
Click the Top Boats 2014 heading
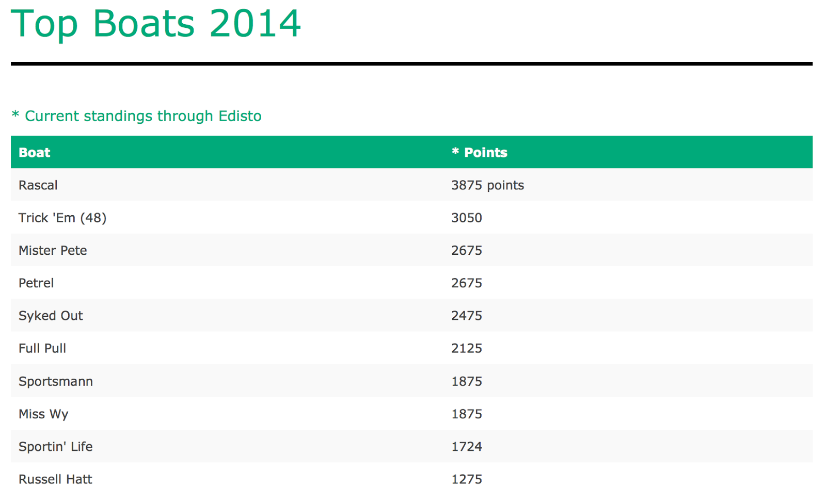(155, 24)
